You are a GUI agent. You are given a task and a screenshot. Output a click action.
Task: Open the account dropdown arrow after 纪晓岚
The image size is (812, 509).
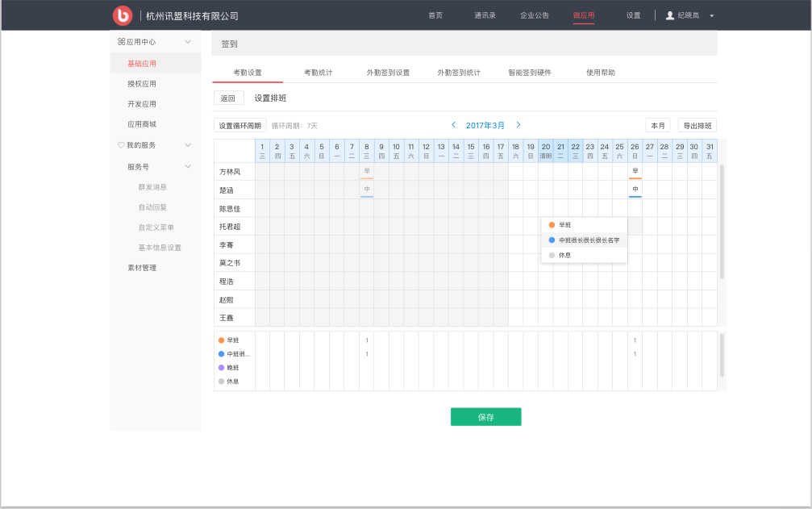coord(711,16)
